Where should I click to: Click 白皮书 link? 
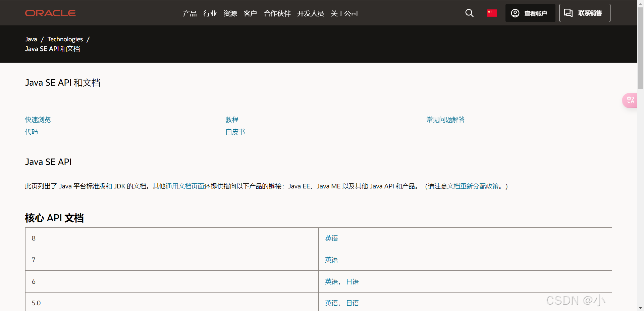[235, 132]
